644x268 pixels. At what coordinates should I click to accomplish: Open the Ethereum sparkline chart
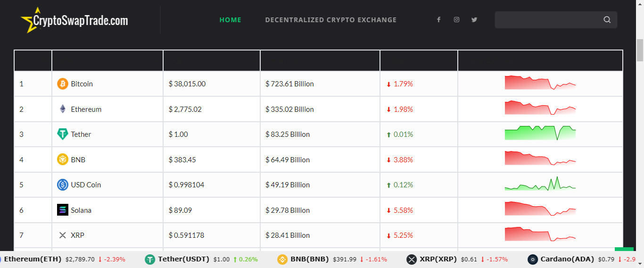[x=540, y=108]
